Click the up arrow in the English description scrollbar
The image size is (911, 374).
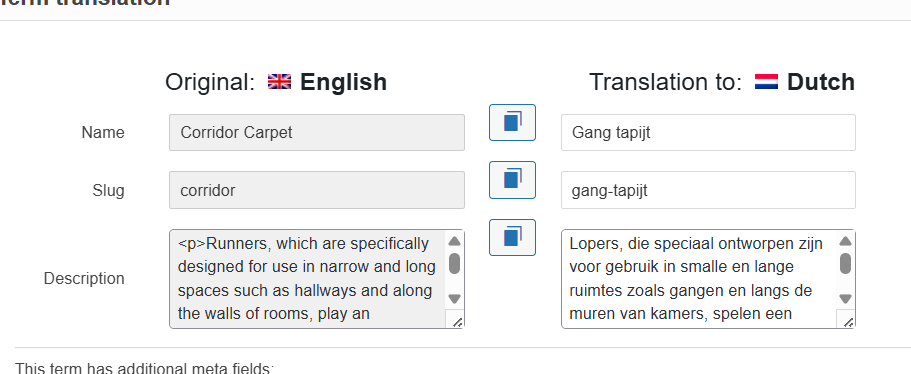(x=454, y=241)
